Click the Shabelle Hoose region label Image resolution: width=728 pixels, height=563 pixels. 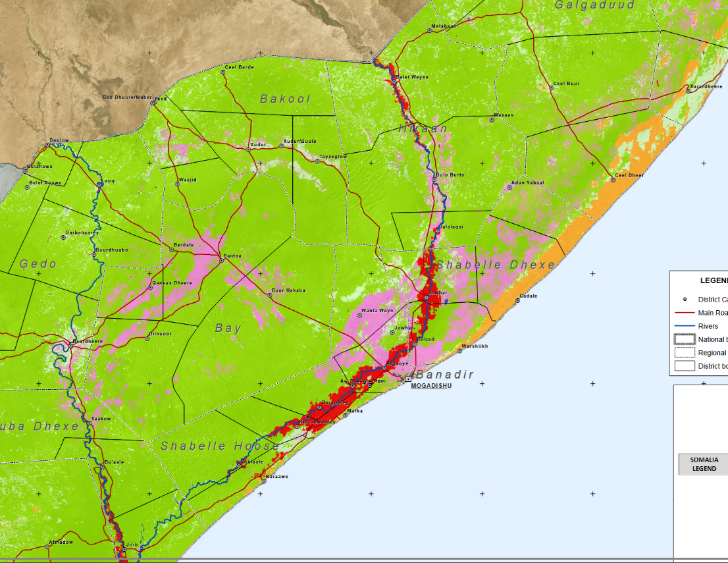(x=220, y=446)
